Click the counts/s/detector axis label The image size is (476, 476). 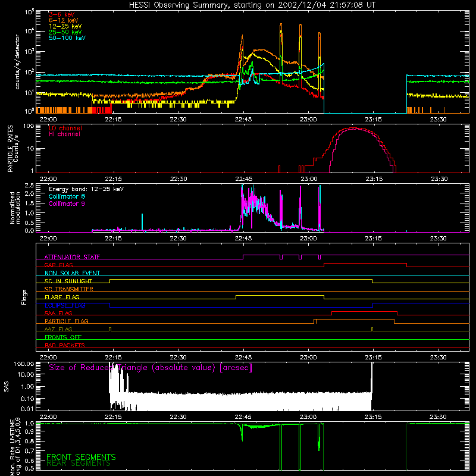[17, 62]
